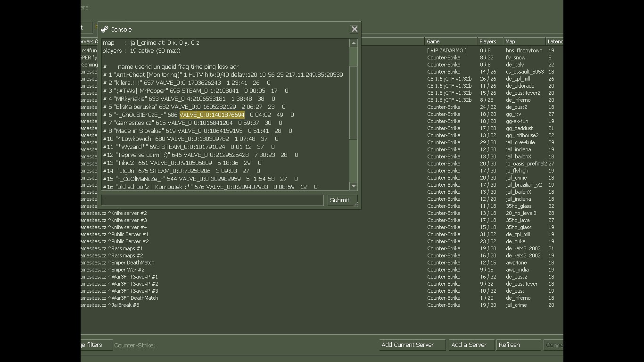Viewport: 644px width, 362px height.
Task: Select the ^War3FT DeathMatch server row
Action: 322,298
